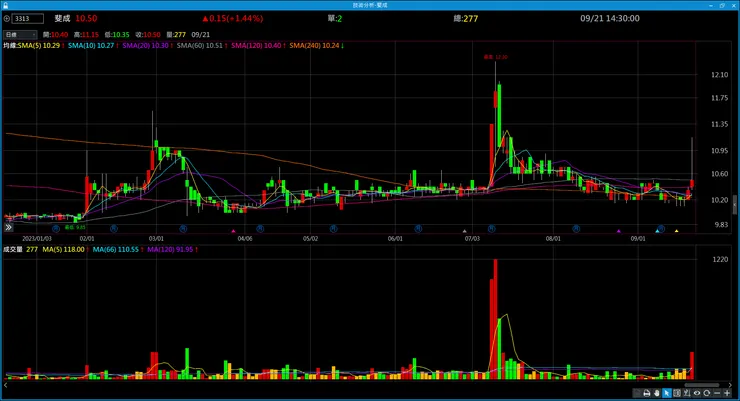
Task: Click the horizontal scrollbar thumb at bottom
Action: (x=702, y=384)
